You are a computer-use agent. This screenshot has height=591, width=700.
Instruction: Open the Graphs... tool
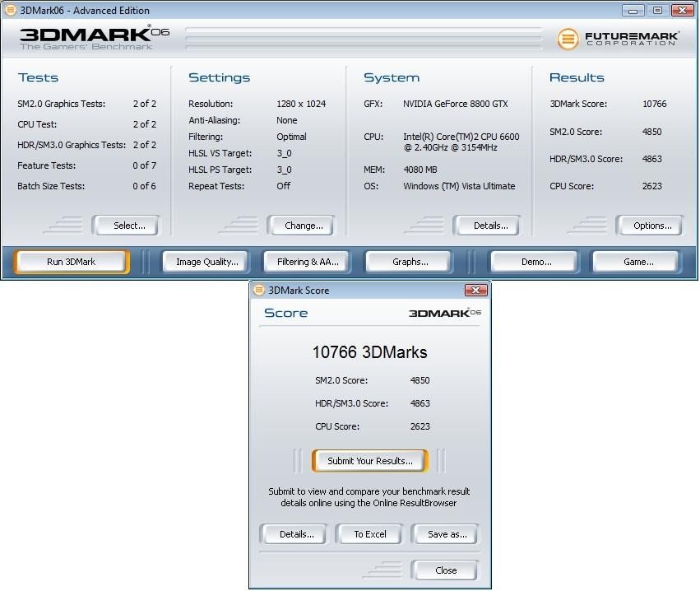point(409,262)
